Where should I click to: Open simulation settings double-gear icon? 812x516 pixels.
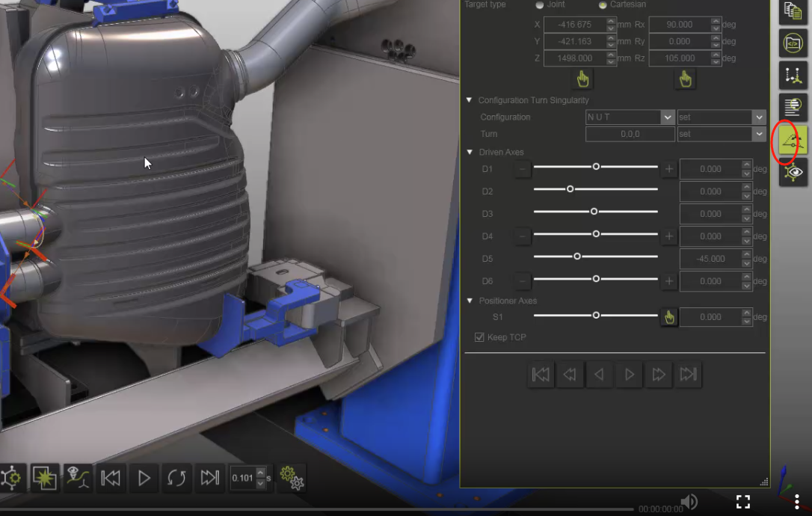(x=292, y=477)
